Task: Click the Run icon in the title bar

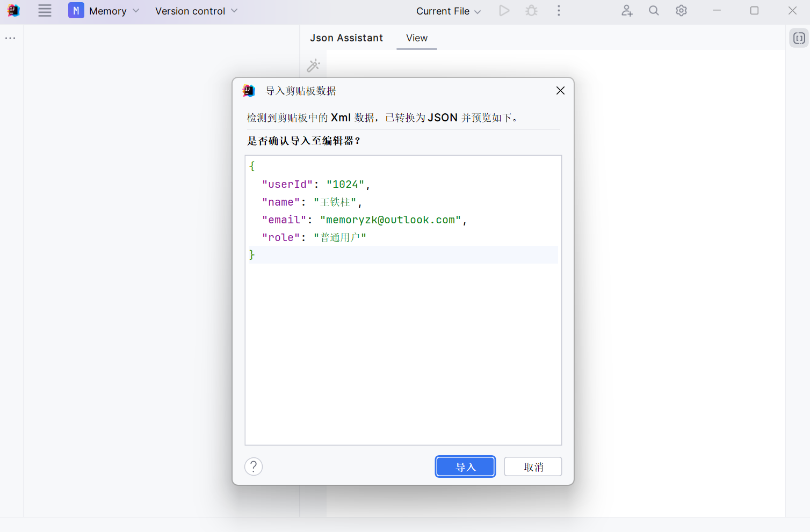Action: 504,10
